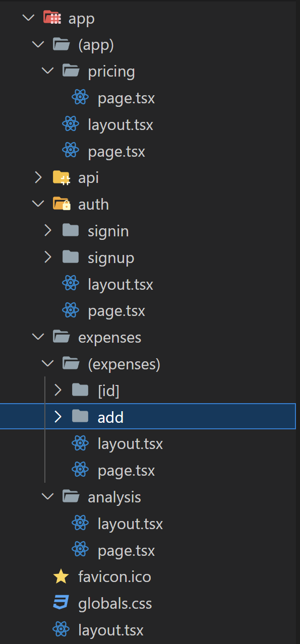Collapse the analysis folder chevron

(48, 497)
